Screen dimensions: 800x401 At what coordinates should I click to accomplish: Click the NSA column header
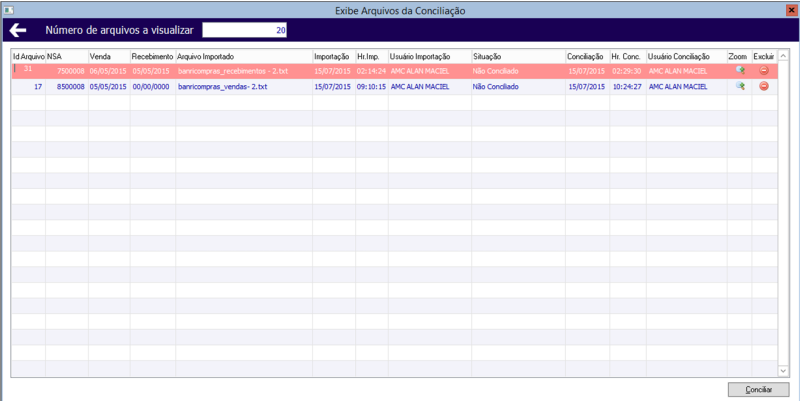67,56
